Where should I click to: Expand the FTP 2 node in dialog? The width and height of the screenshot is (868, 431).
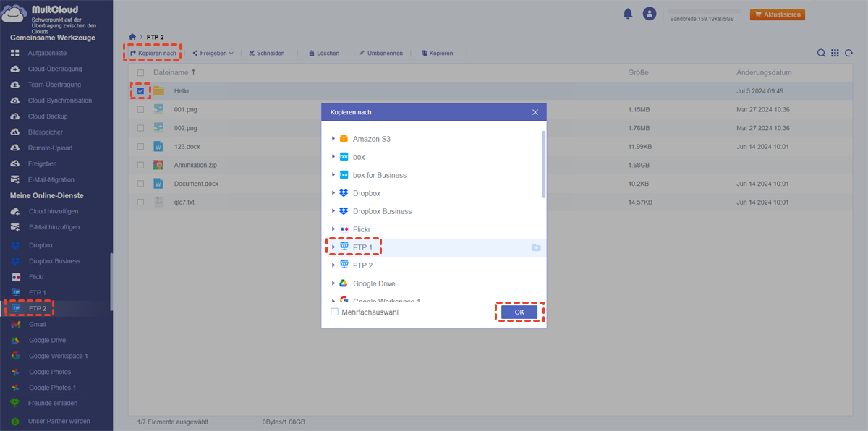(333, 265)
